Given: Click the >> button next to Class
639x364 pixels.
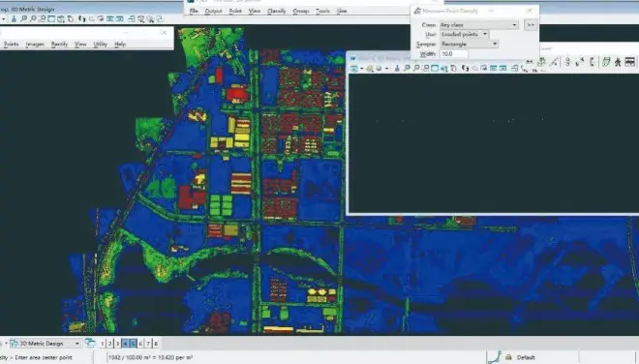Looking at the screenshot, I should 531,25.
